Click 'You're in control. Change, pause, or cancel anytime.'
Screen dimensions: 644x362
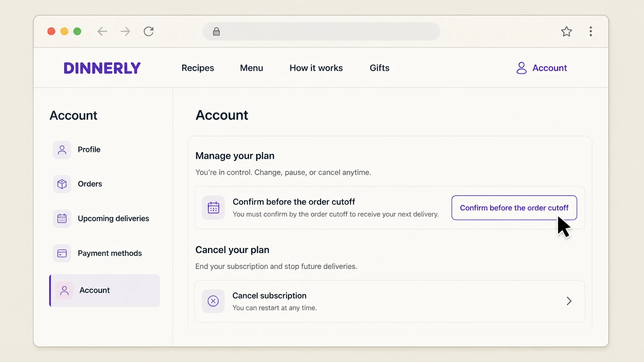tap(283, 173)
